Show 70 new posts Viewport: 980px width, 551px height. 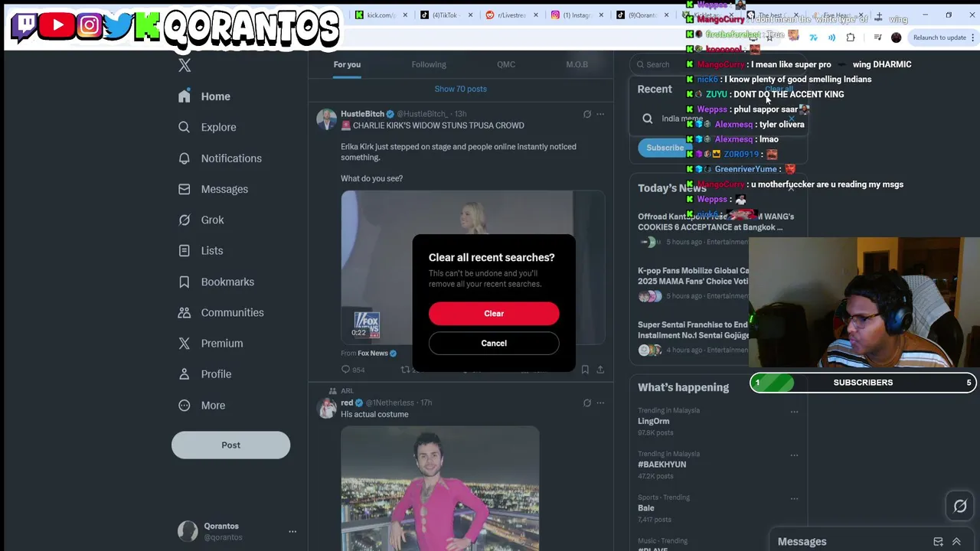tap(461, 89)
